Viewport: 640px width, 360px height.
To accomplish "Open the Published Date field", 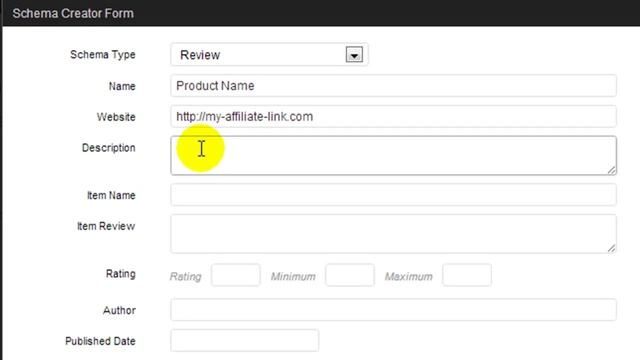I will [244, 340].
